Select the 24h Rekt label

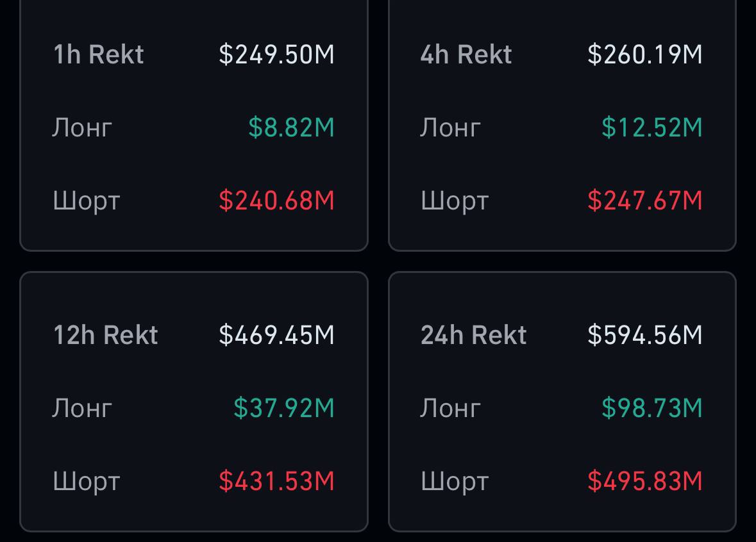pos(473,335)
